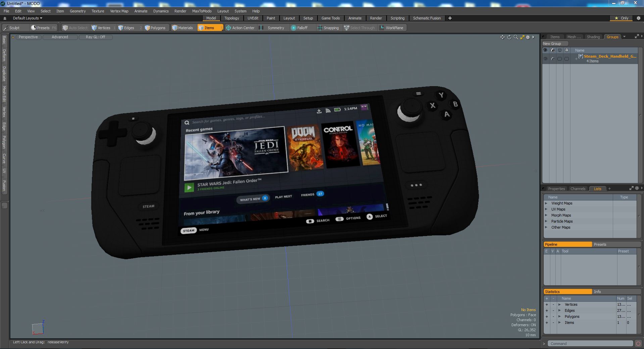Expand Weight Maps list
This screenshot has width=644, height=349.
click(x=546, y=203)
